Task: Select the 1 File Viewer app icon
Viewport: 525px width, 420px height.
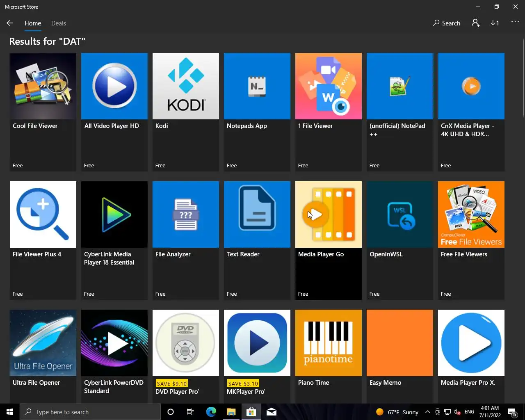Action: (329, 86)
